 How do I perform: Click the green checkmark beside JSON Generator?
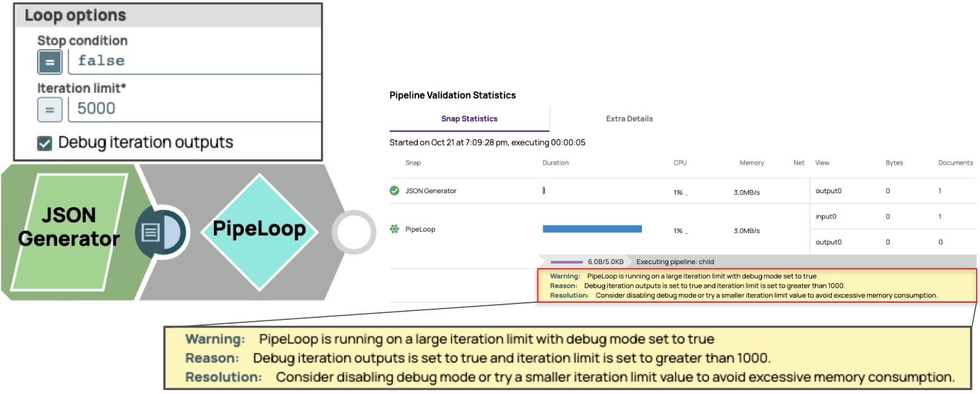tap(394, 191)
